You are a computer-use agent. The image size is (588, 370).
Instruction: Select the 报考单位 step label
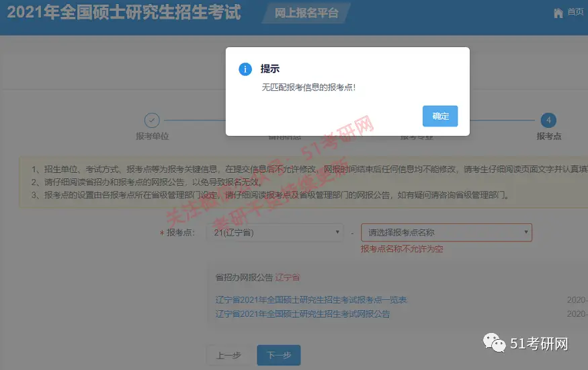[153, 136]
